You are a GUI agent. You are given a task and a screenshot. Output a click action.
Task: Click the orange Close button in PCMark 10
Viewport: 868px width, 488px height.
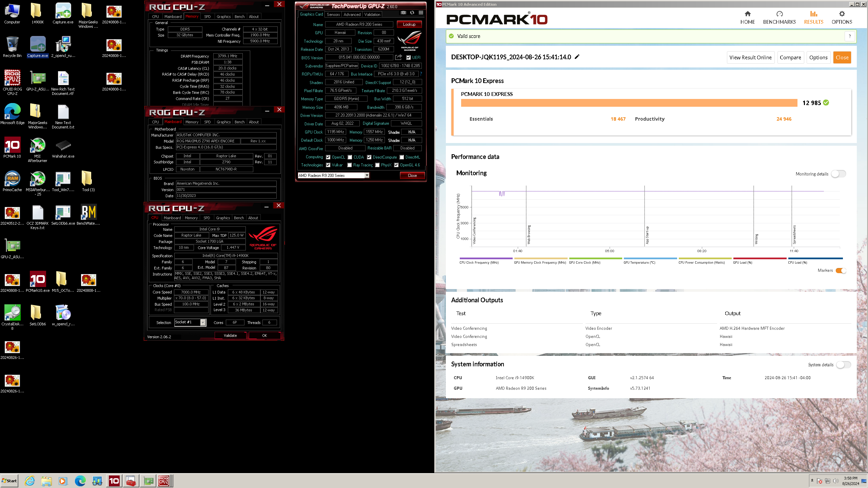tap(842, 57)
